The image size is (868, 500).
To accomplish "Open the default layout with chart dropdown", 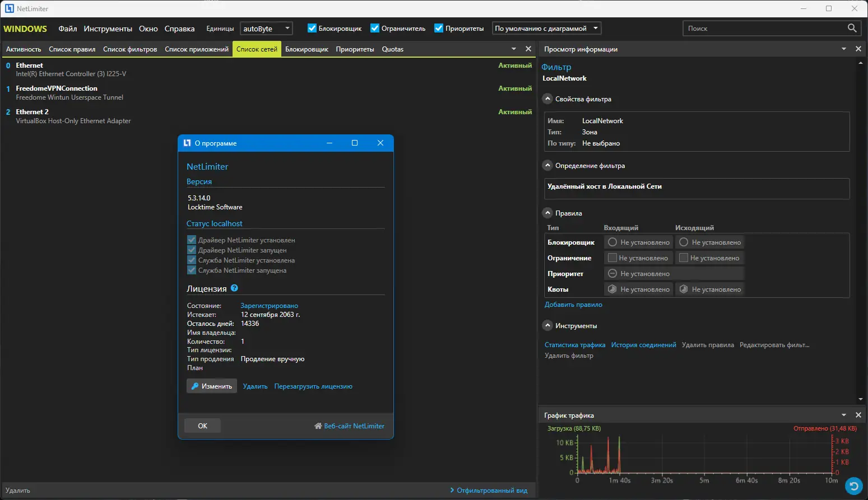I will tap(546, 29).
